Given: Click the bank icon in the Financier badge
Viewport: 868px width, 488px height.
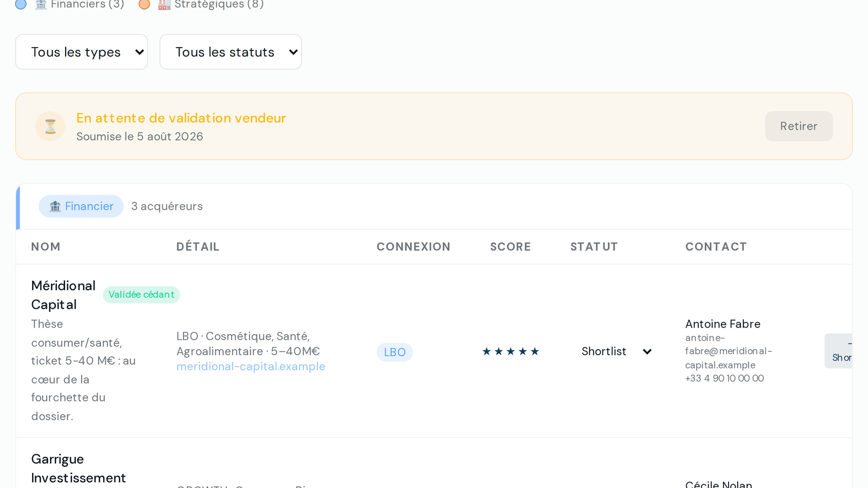Looking at the screenshot, I should (55, 207).
